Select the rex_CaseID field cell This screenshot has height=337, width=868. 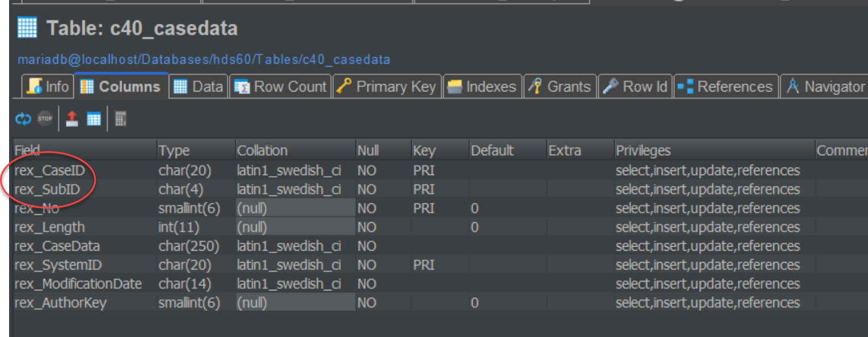pyautogui.click(x=85, y=170)
